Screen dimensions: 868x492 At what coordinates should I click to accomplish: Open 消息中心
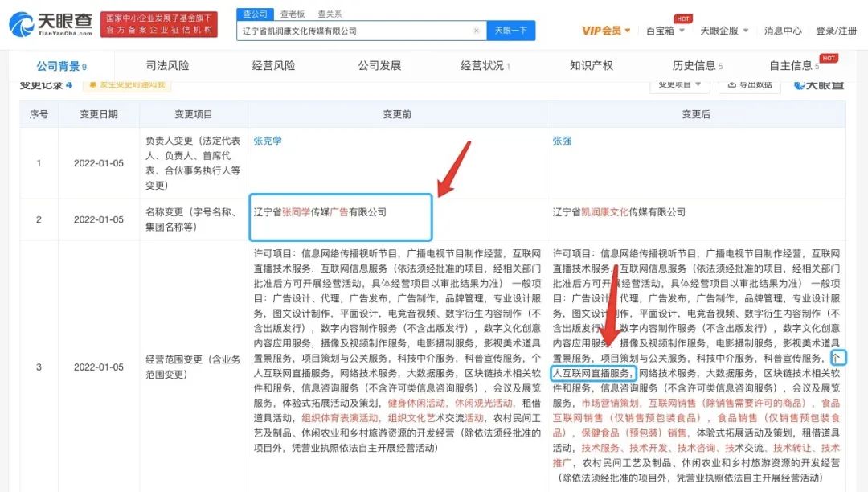point(783,31)
